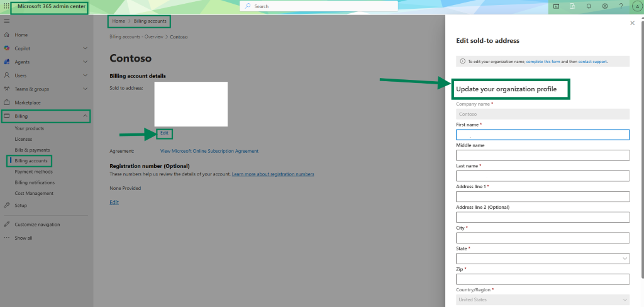Open help question mark in header
The width and height of the screenshot is (644, 307).
click(621, 6)
